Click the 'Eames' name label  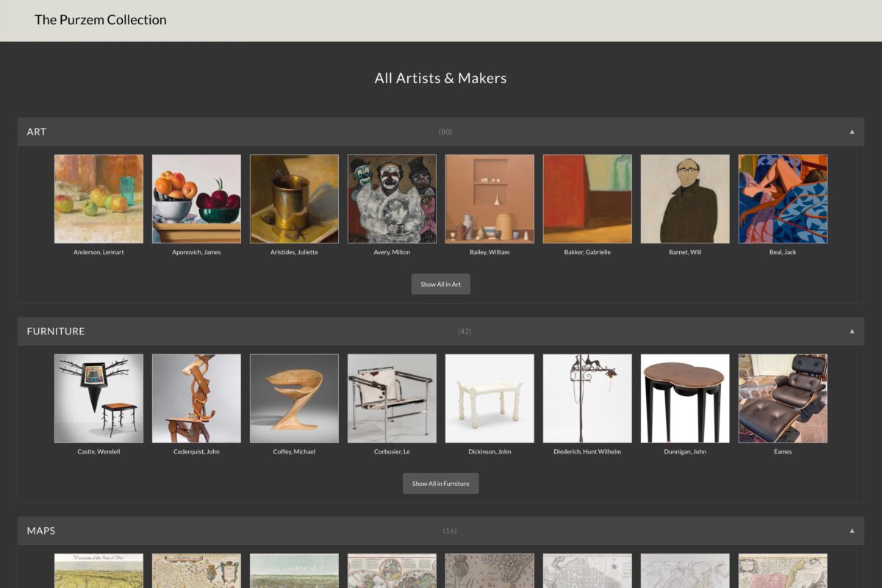[783, 452]
